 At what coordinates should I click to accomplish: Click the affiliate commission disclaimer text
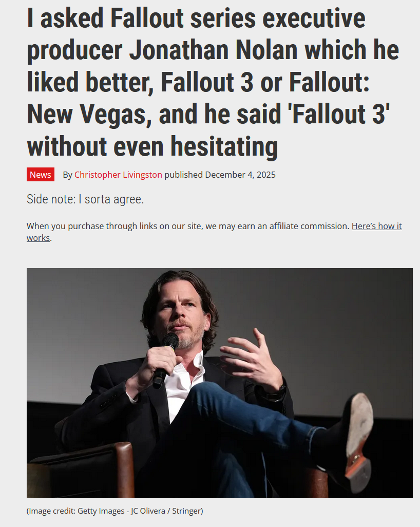coord(188,226)
